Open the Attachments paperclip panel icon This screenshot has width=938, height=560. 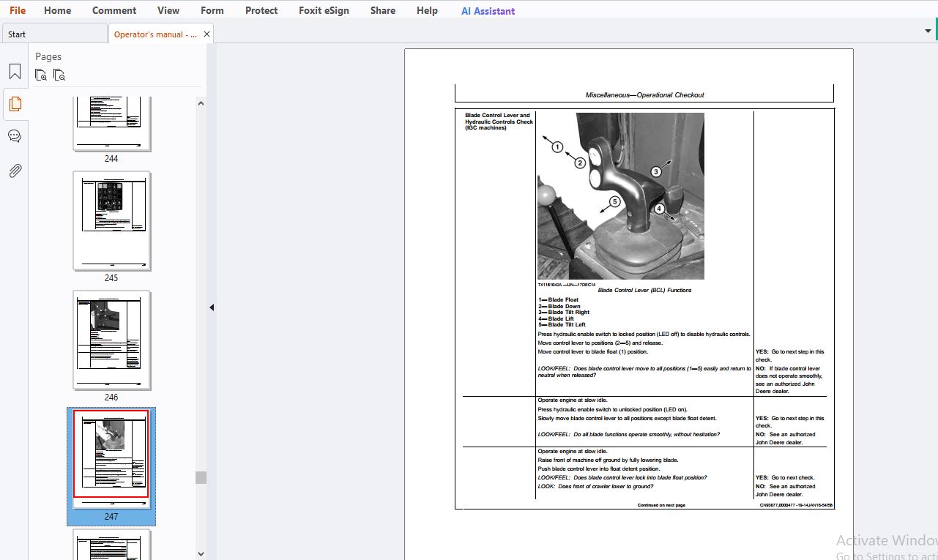(x=15, y=171)
